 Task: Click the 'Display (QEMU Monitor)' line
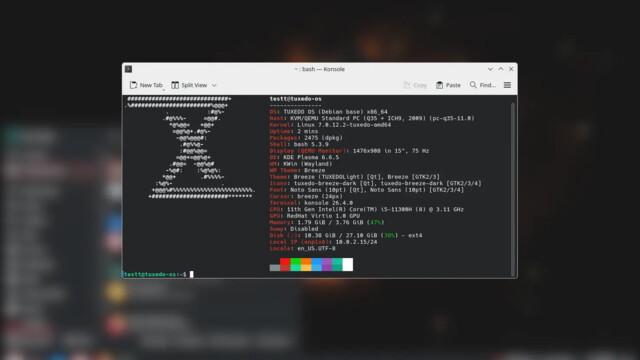point(349,151)
